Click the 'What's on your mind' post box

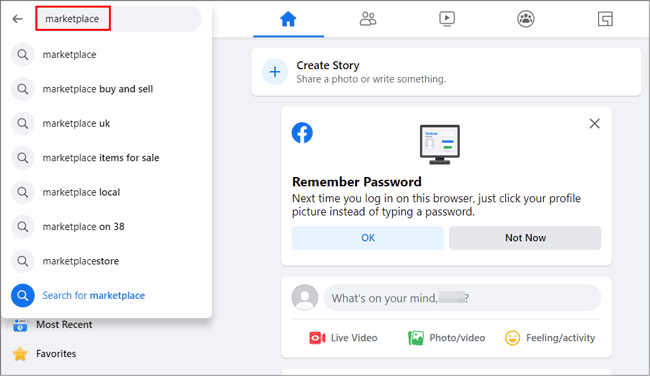[x=462, y=298]
